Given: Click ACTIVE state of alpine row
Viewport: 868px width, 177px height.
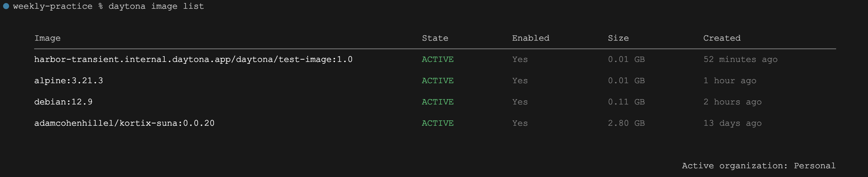Looking at the screenshot, I should pyautogui.click(x=438, y=81).
